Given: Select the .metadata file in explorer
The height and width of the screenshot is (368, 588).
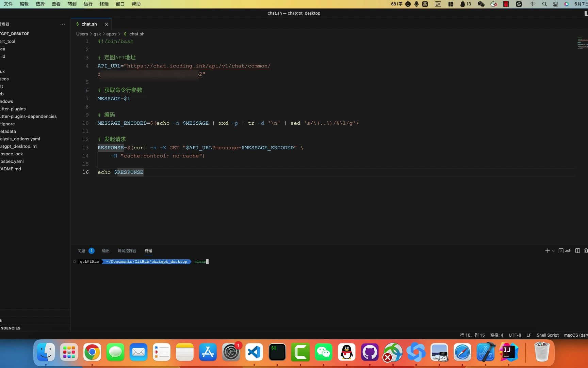Looking at the screenshot, I should (x=8, y=132).
